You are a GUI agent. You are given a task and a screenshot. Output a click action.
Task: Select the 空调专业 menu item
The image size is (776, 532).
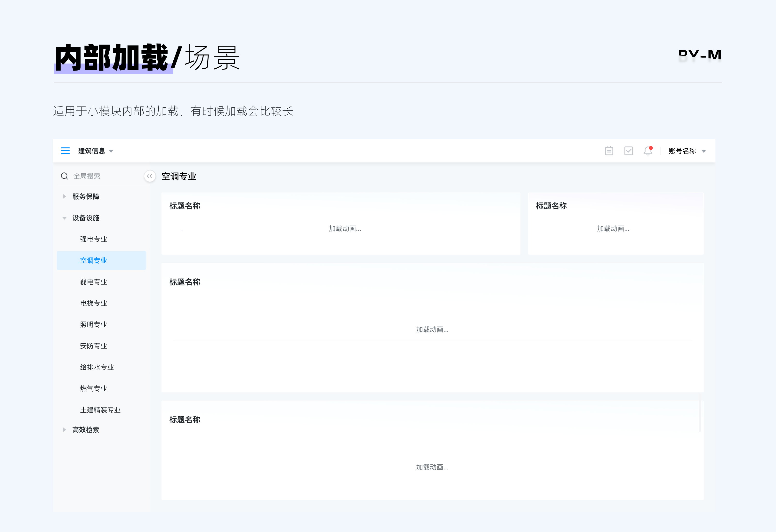(94, 260)
